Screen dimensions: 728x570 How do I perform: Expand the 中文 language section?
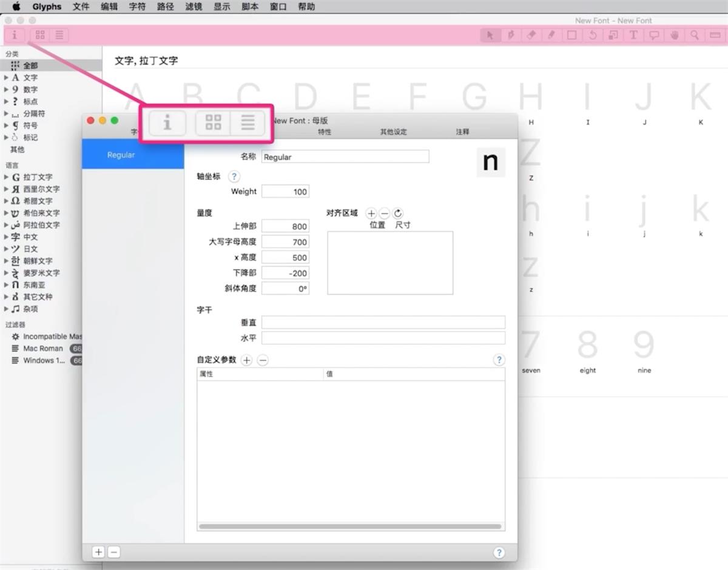[6, 237]
